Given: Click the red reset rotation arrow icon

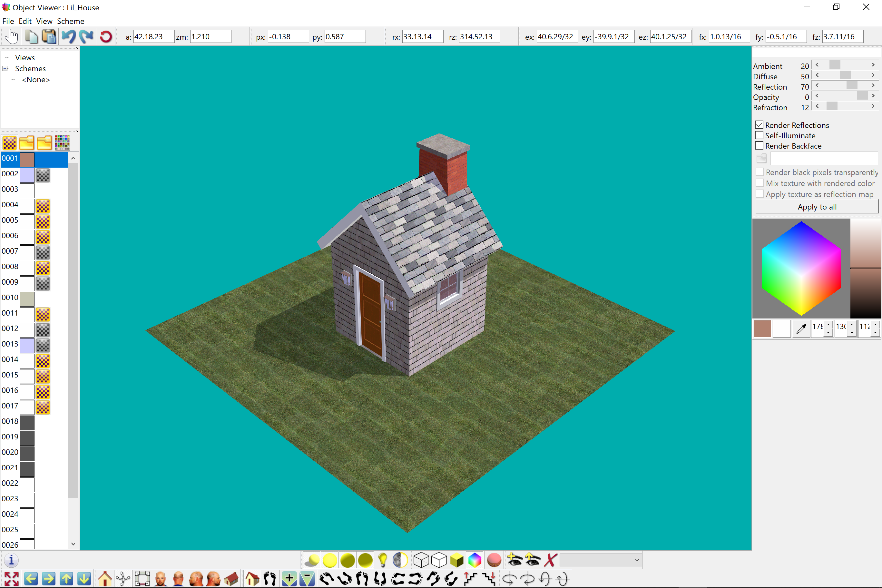Looking at the screenshot, I should [x=106, y=37].
